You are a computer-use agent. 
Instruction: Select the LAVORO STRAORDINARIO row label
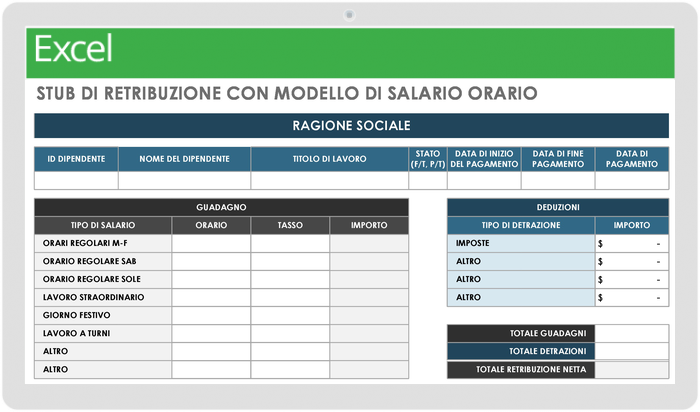[x=103, y=297]
